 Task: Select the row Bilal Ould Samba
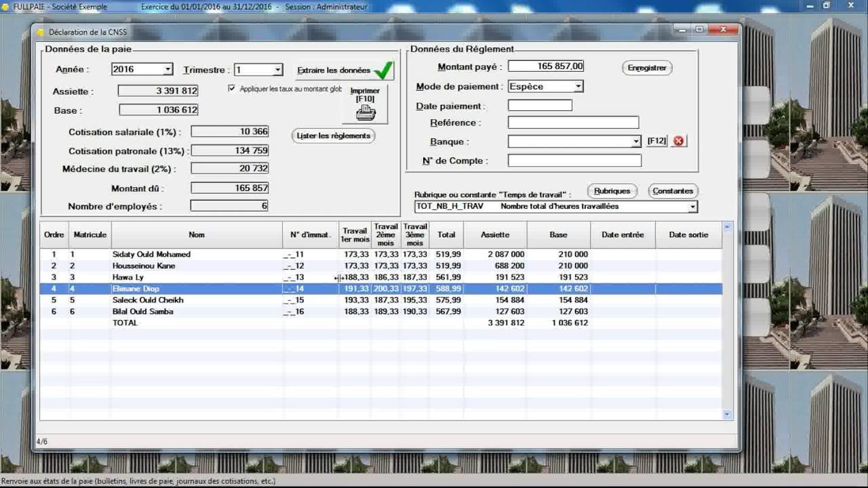tap(381, 312)
